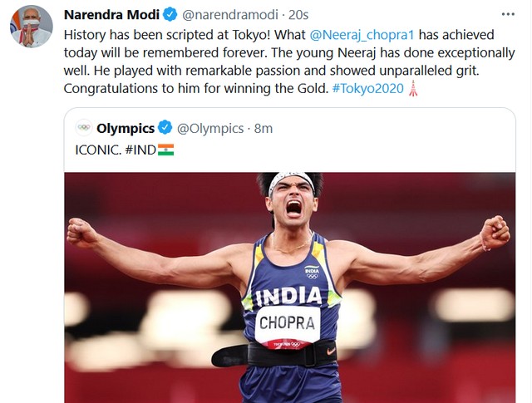Click the Tokyo tower emoji icon
The image size is (532, 403).
click(x=413, y=88)
